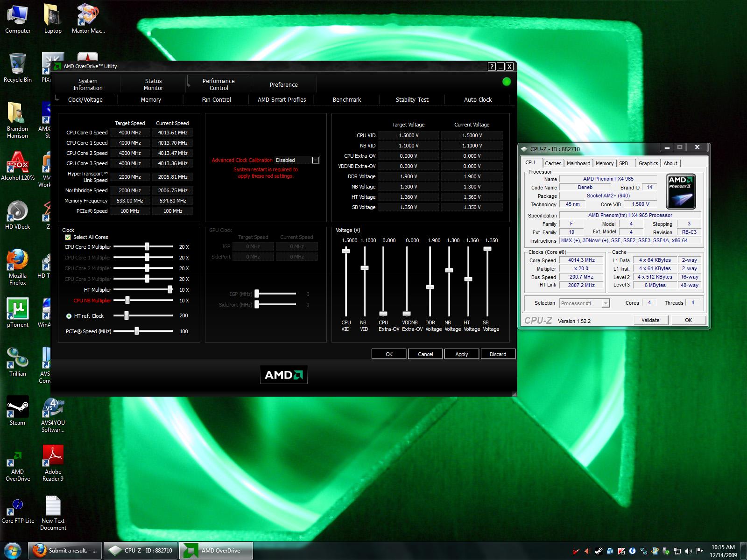The width and height of the screenshot is (747, 560).
Task: Launch Core FTP Lite desktop icon
Action: 18,511
